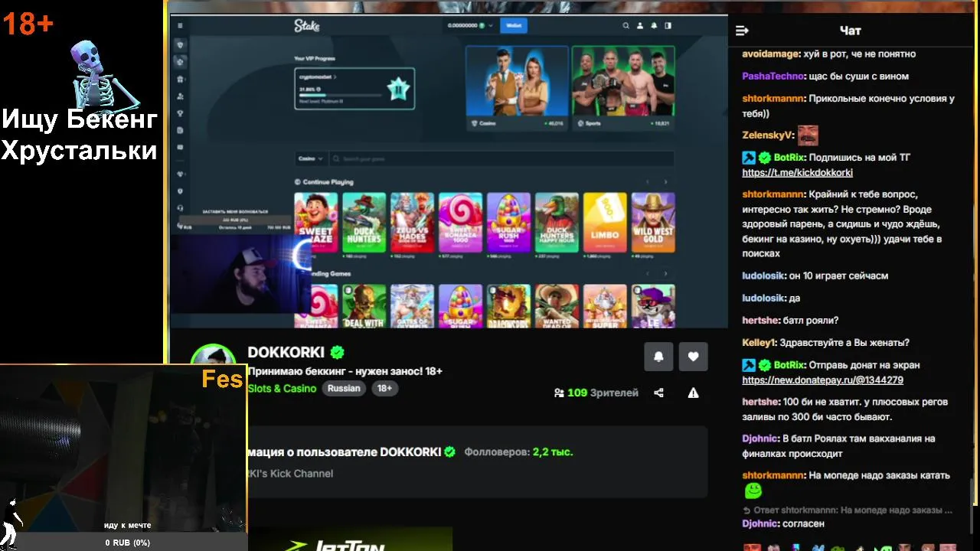Collapse the Чат panel with the arrow icon
Viewport: 980px width, 551px height.
point(742,31)
